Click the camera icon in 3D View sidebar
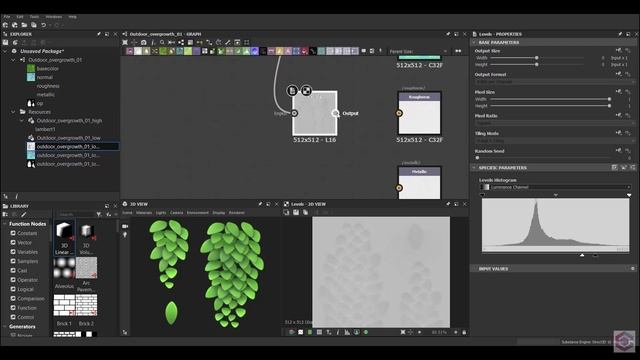The height and width of the screenshot is (360, 640). pos(125,226)
